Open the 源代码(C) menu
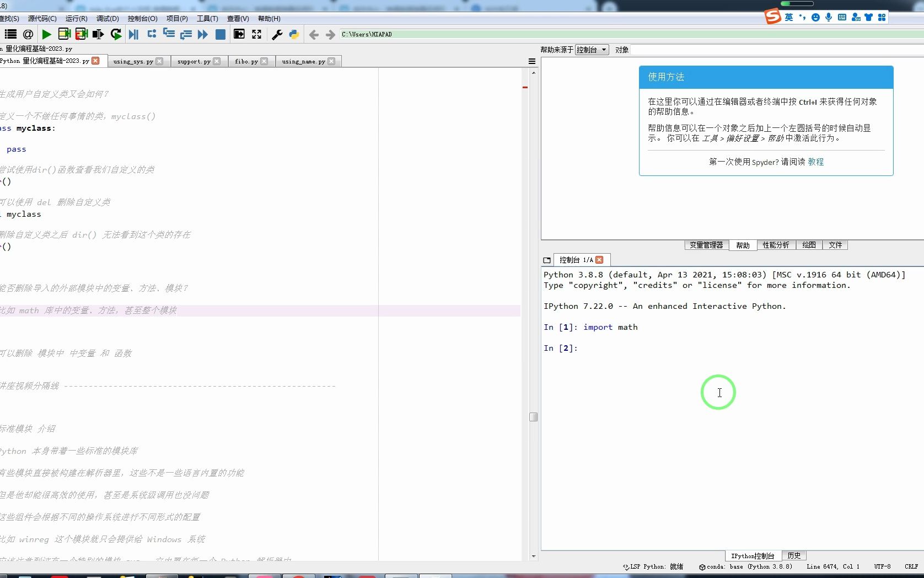The width and height of the screenshot is (924, 578). 42,19
